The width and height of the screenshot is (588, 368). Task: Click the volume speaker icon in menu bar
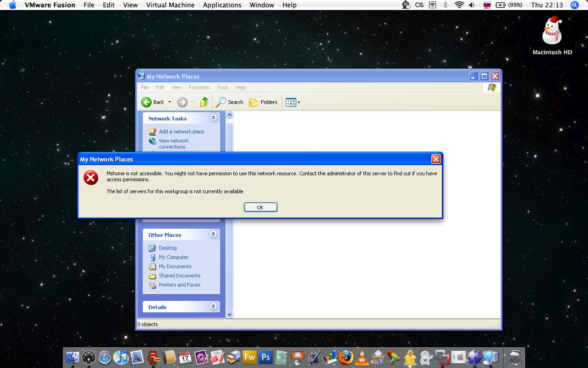click(472, 5)
